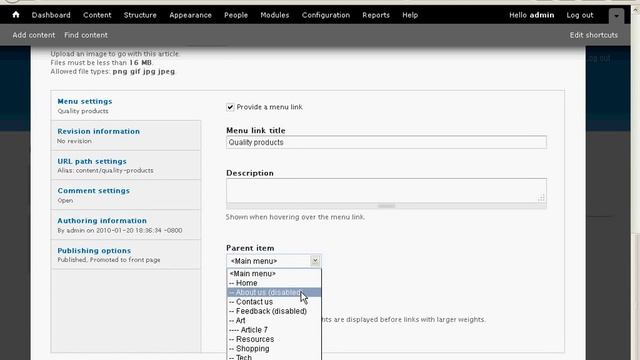Select ---- Article 7 option

274,330
